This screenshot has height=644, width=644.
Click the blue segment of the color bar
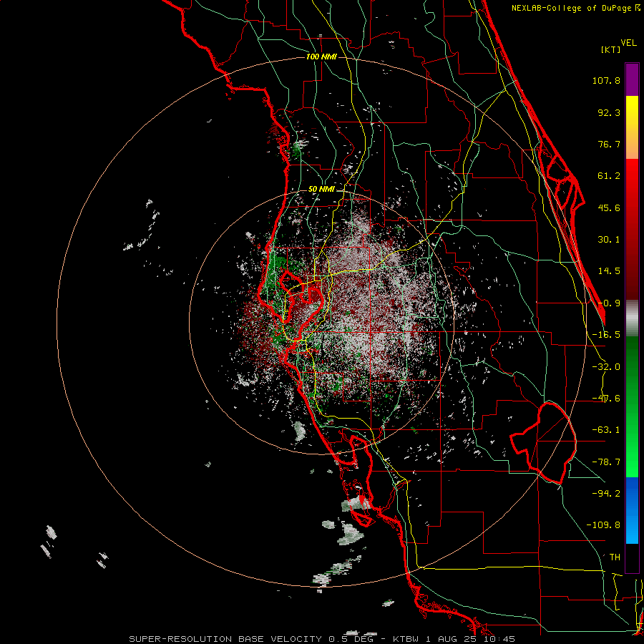pos(632,510)
